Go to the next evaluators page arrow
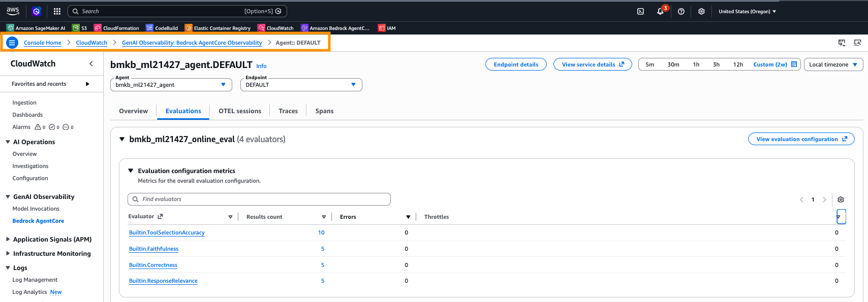The width and height of the screenshot is (868, 302). tap(824, 199)
